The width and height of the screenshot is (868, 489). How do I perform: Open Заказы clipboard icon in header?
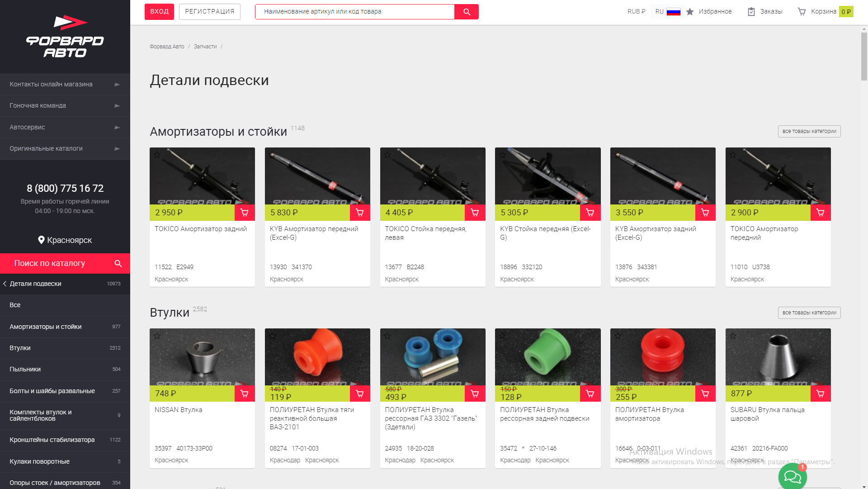pos(751,12)
